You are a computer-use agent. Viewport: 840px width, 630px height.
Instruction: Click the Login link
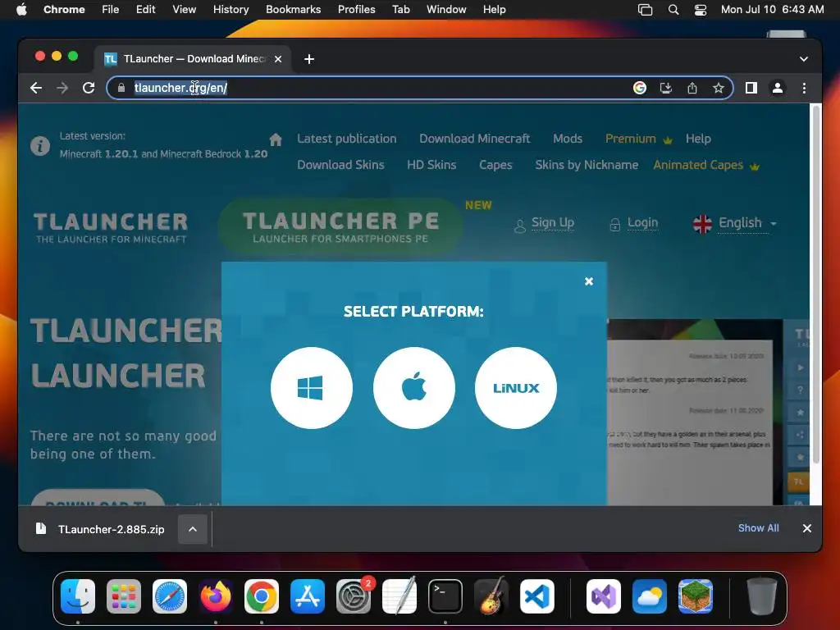(642, 222)
